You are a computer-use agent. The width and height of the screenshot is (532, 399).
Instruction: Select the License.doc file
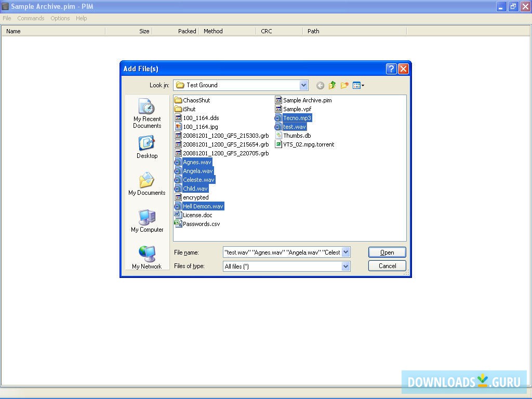coord(197,215)
